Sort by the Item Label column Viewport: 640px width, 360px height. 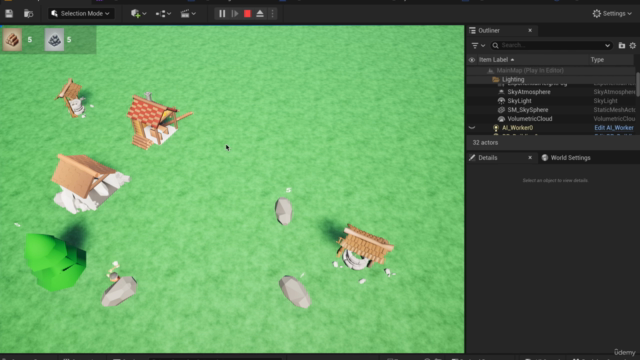[496, 60]
